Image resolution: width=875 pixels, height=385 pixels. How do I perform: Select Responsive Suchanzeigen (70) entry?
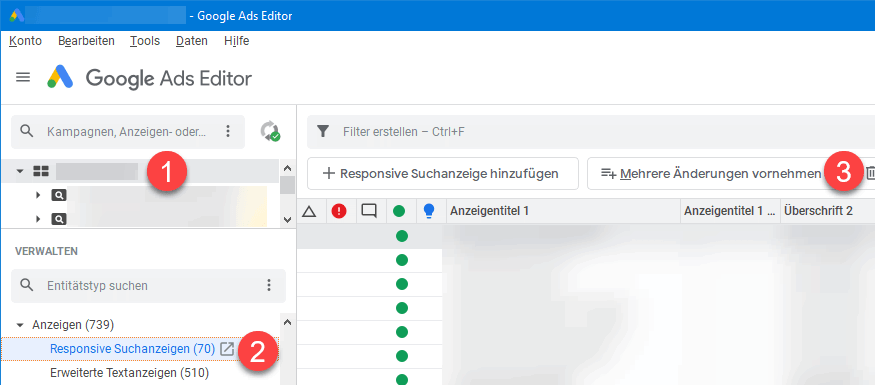click(x=132, y=349)
